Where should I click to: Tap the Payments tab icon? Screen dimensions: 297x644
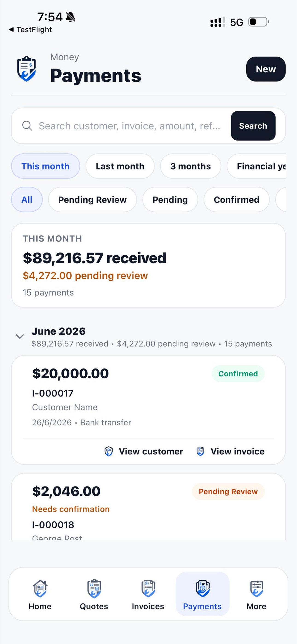click(x=203, y=588)
